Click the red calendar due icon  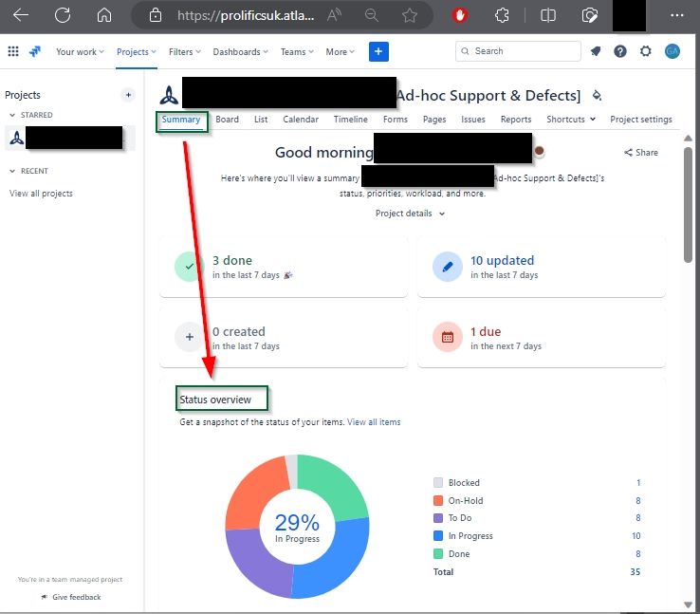click(x=448, y=337)
